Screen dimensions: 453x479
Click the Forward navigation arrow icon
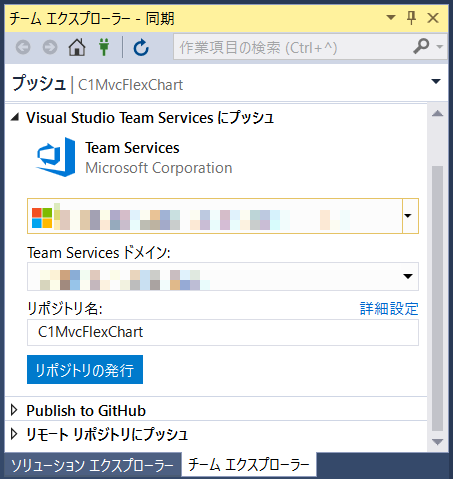(50, 47)
